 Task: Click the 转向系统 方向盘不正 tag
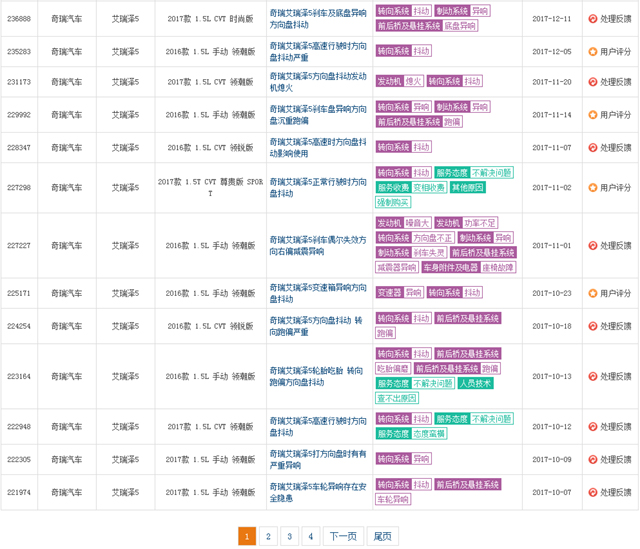[415, 238]
